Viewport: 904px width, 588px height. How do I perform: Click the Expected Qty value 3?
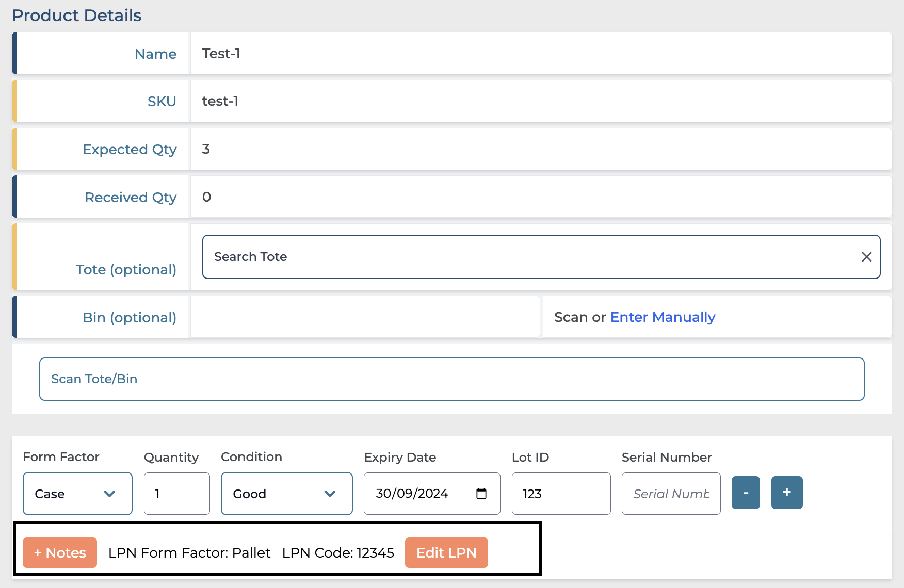206,149
